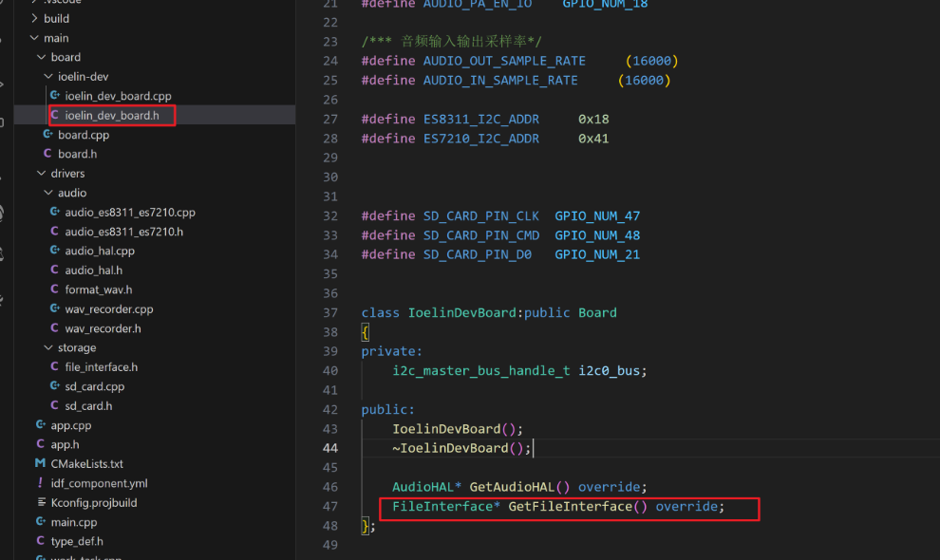
Task: Click the 0x41 address value
Action: pyautogui.click(x=593, y=138)
